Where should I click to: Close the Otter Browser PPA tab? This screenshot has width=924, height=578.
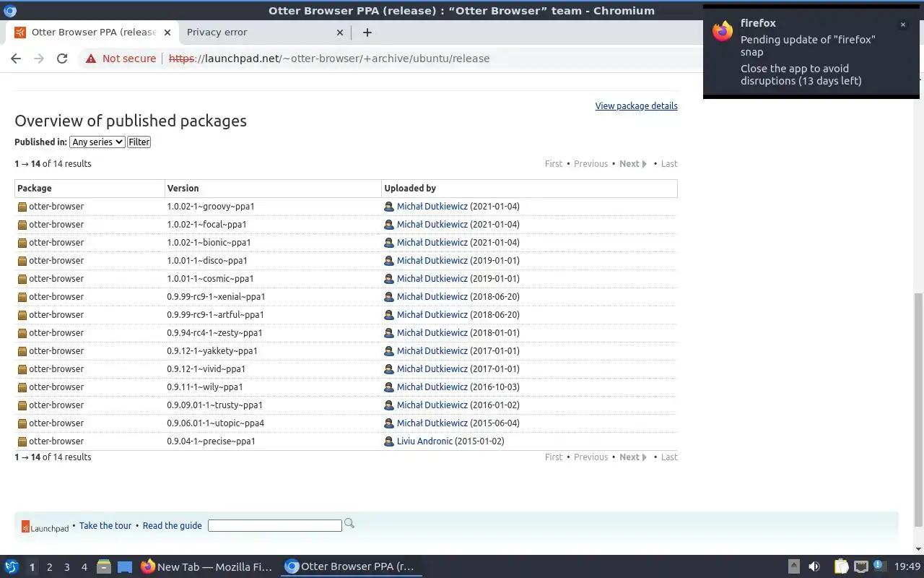click(x=167, y=33)
